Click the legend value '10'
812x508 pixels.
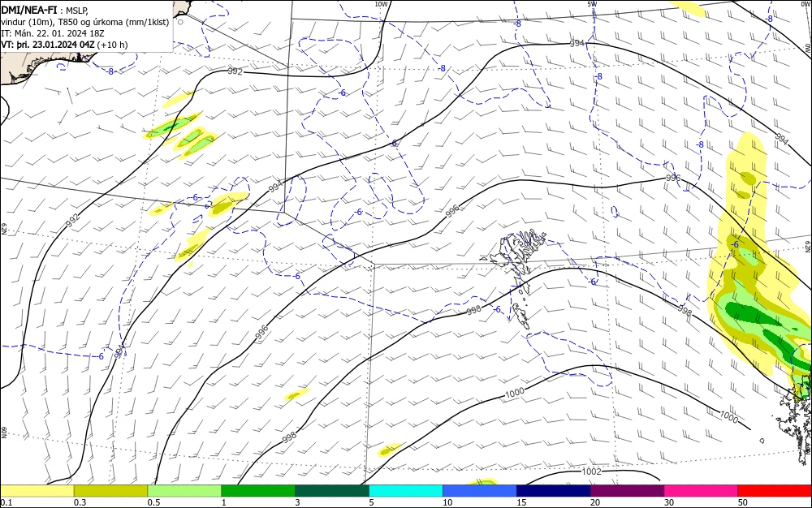click(447, 502)
